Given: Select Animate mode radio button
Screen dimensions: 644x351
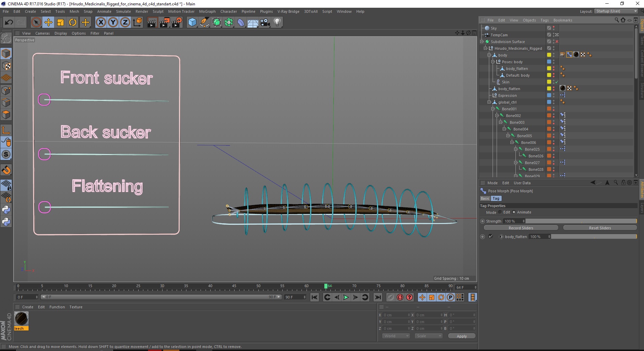Looking at the screenshot, I should pos(514,212).
